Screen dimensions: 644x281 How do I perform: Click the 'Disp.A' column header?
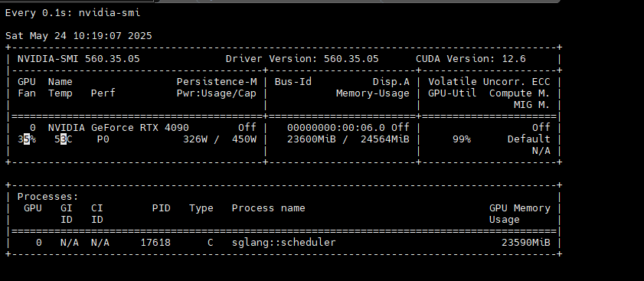391,82
